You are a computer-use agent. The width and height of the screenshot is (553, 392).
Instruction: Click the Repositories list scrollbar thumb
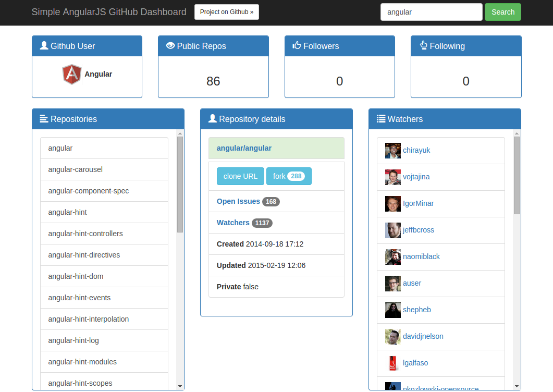click(180, 185)
